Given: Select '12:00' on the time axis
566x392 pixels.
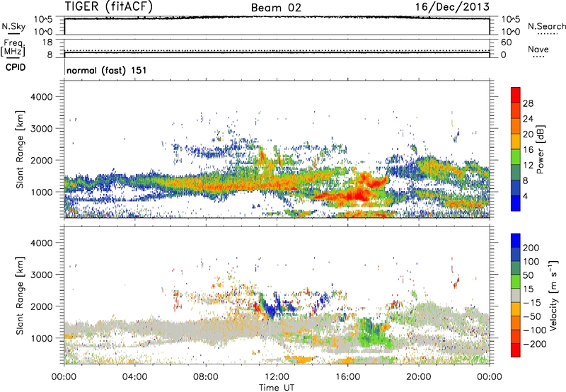Looking at the screenshot, I should coord(277,377).
